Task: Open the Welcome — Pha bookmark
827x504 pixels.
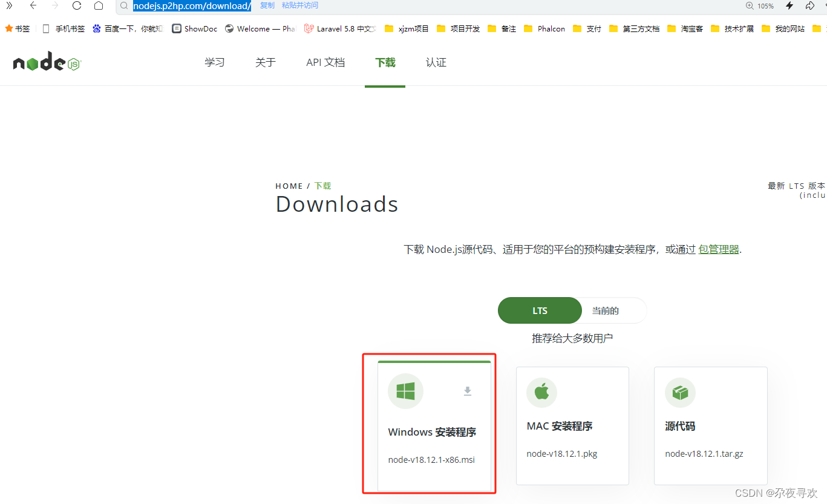Action: 260,28
